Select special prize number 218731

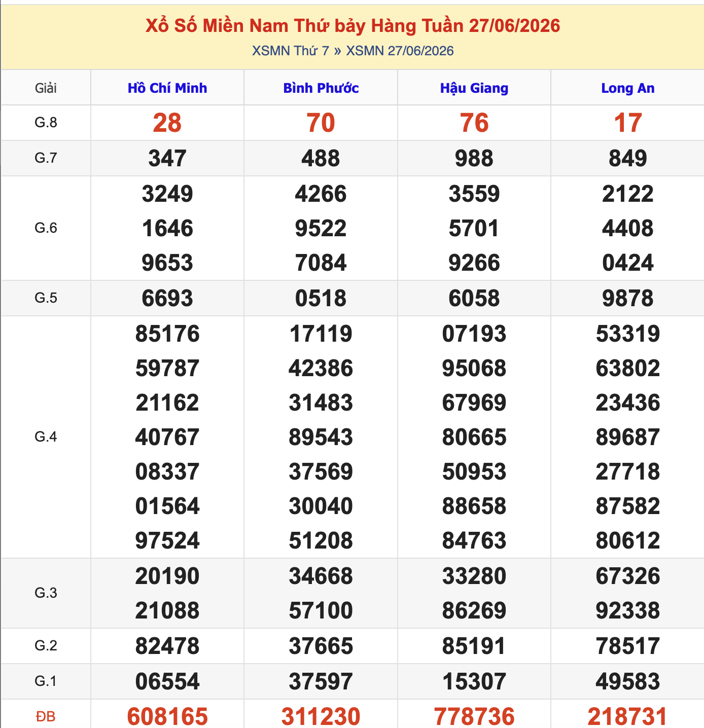628,717
